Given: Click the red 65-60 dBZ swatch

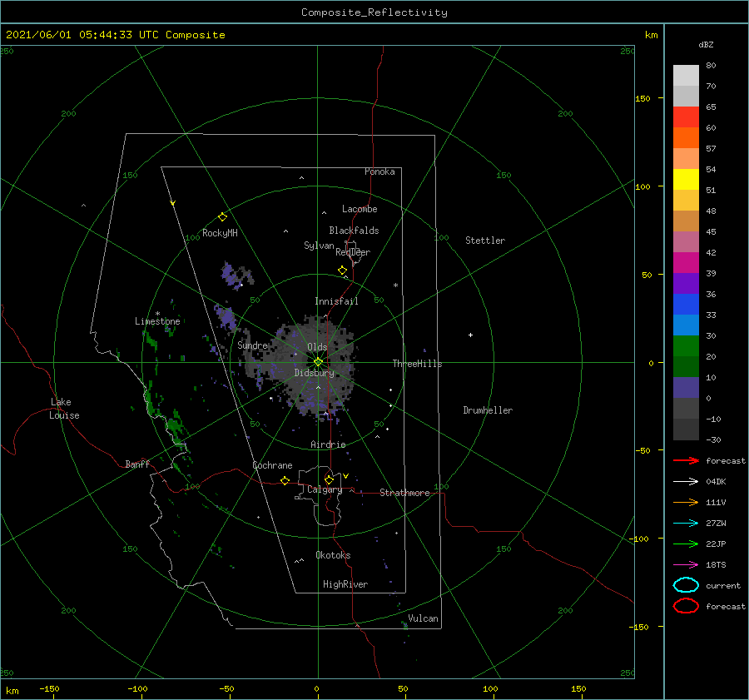Looking at the screenshot, I should point(686,117).
